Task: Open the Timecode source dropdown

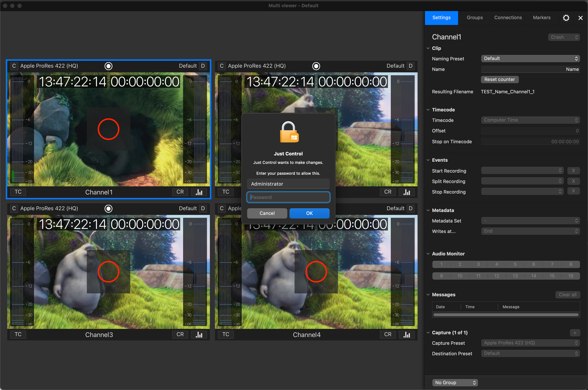Action: pos(530,120)
